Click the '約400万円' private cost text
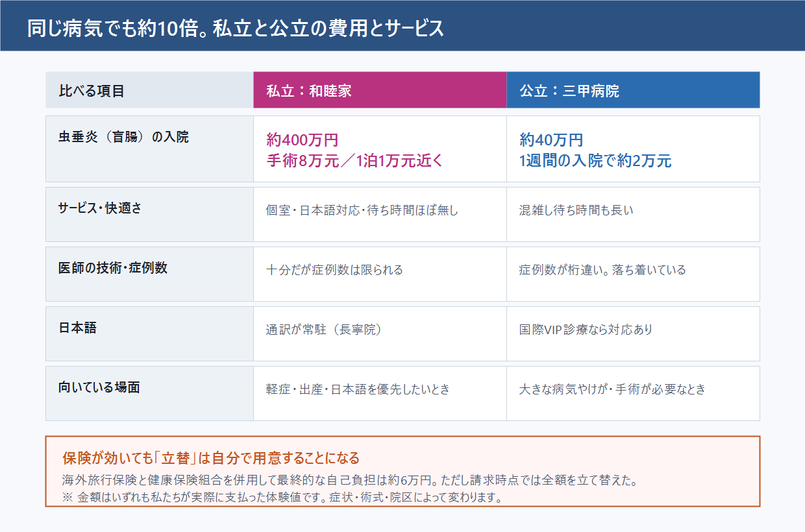Screen dimensions: 805x532 [303, 139]
